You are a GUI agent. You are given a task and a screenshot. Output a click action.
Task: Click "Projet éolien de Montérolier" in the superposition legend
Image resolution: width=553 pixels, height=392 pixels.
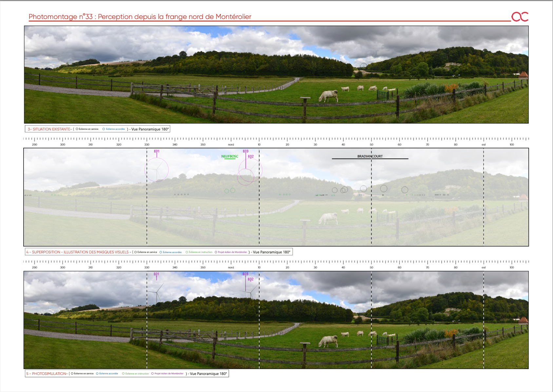tap(232, 252)
